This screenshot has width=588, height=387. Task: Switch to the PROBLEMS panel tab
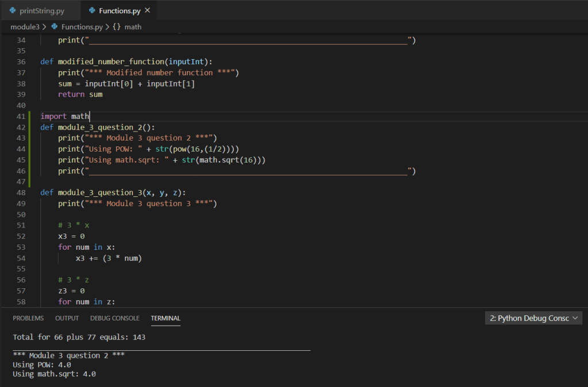[x=28, y=318]
